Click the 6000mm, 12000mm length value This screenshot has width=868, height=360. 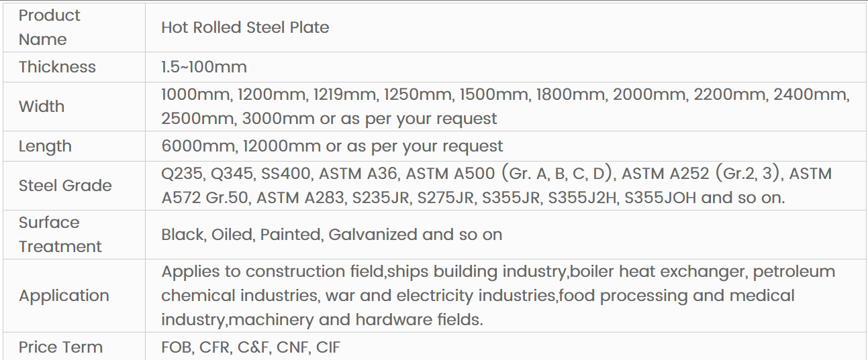click(332, 146)
